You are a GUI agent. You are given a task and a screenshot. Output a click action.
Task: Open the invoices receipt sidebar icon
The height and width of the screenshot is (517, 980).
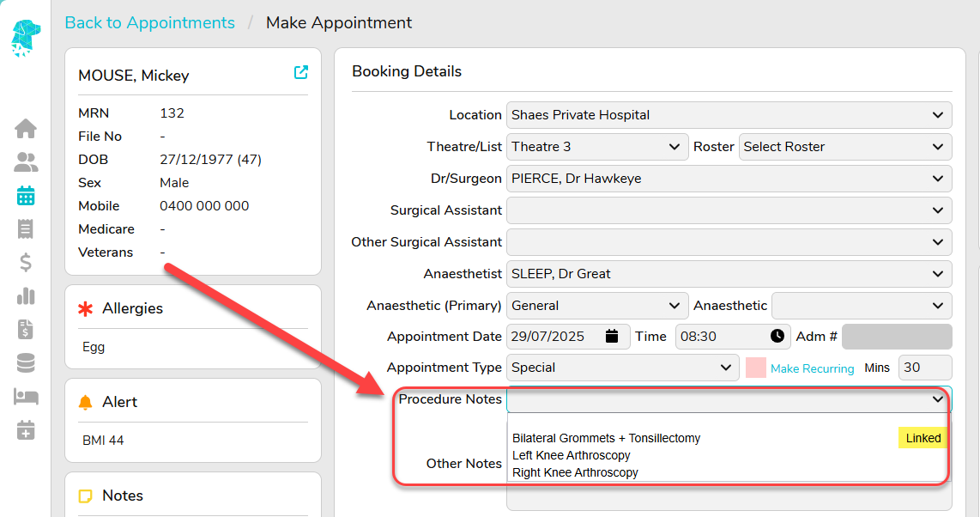26,228
